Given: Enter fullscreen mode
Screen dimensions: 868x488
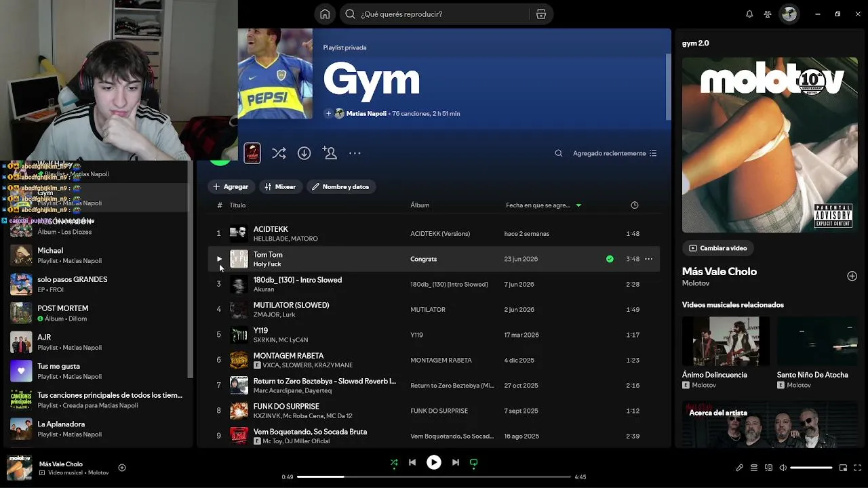Looking at the screenshot, I should (x=858, y=468).
